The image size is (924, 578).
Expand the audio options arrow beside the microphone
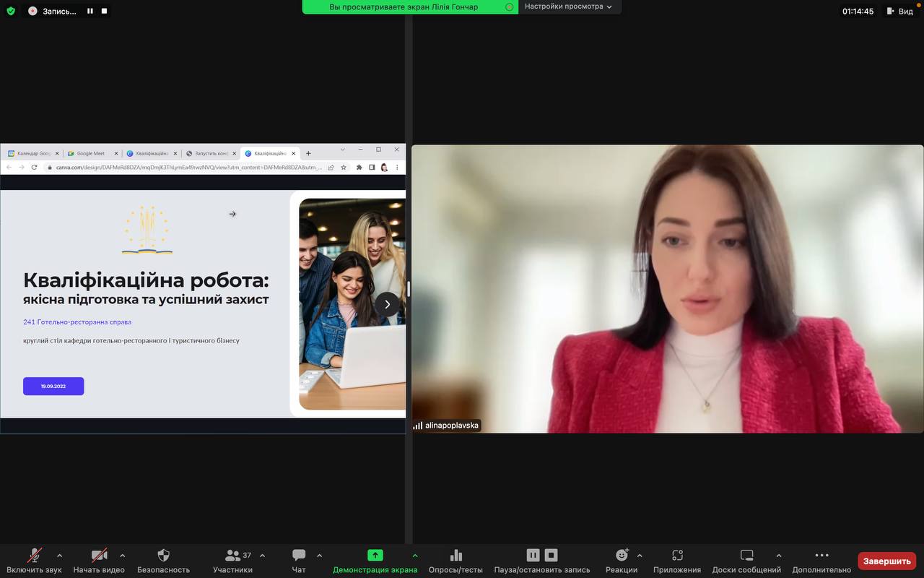[x=59, y=556]
